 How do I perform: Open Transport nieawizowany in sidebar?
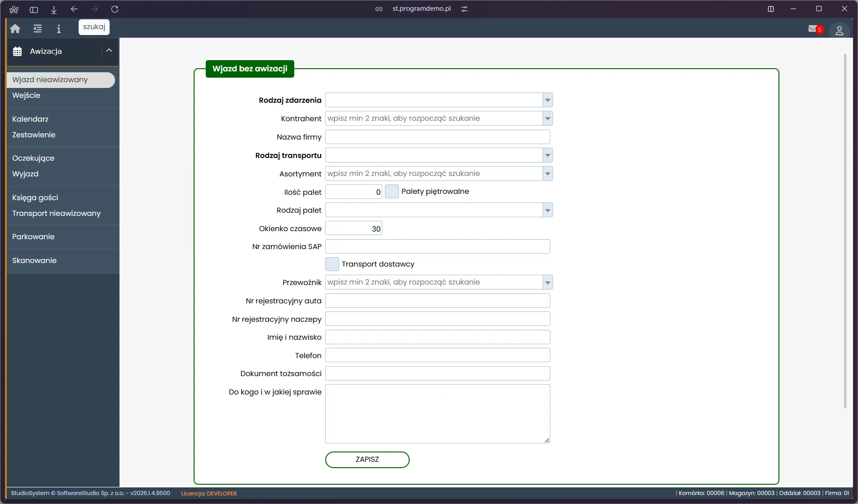click(56, 214)
